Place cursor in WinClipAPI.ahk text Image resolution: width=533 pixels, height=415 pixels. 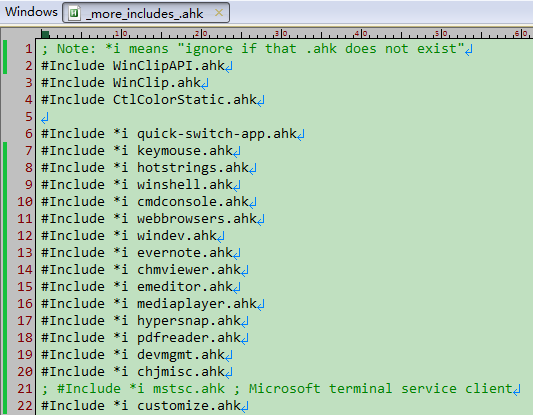pos(169,66)
